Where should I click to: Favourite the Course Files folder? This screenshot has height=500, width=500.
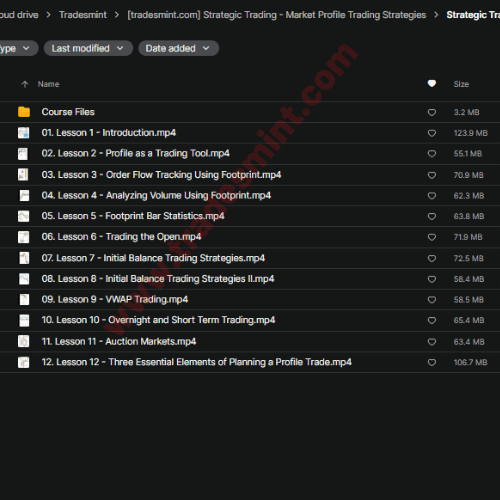point(432,112)
